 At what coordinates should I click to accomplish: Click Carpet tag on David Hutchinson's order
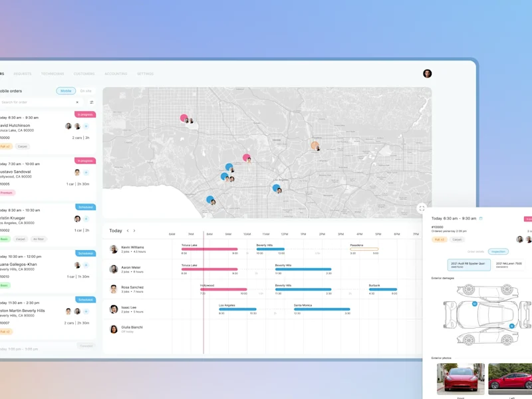23,146
